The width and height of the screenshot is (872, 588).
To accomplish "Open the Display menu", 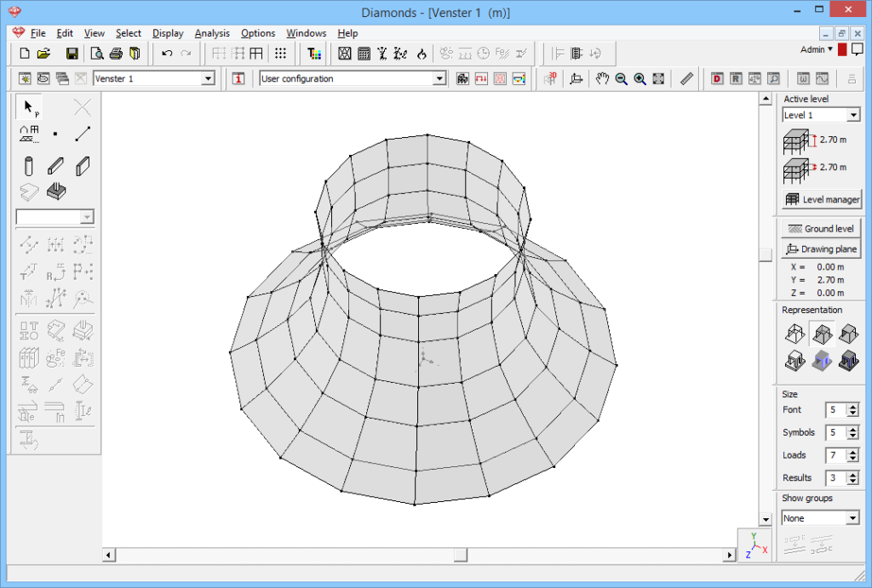I will [x=168, y=33].
